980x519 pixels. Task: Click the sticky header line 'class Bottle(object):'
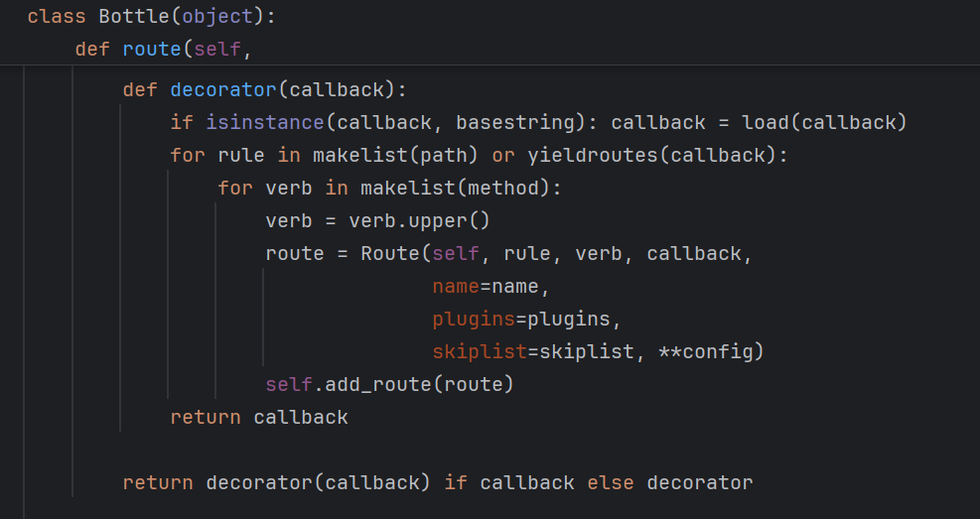pos(151,16)
